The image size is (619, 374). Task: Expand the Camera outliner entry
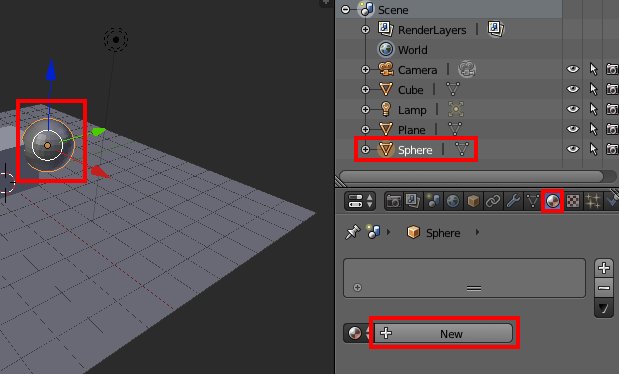pyautogui.click(x=366, y=70)
